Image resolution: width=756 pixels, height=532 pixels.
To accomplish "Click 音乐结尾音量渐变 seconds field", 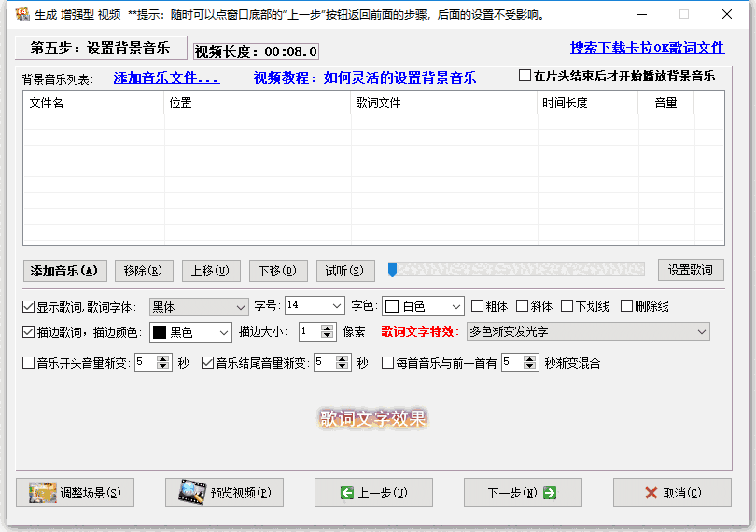I will pyautogui.click(x=326, y=363).
